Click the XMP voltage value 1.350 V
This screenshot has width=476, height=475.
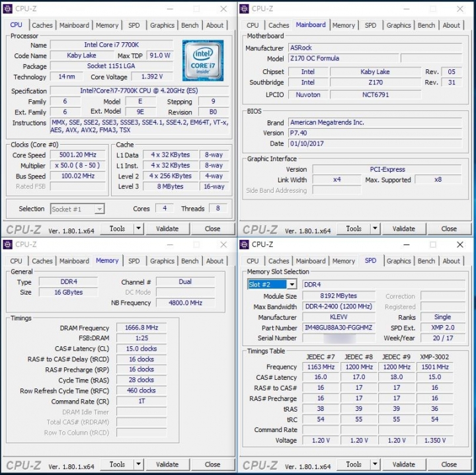pos(435,441)
